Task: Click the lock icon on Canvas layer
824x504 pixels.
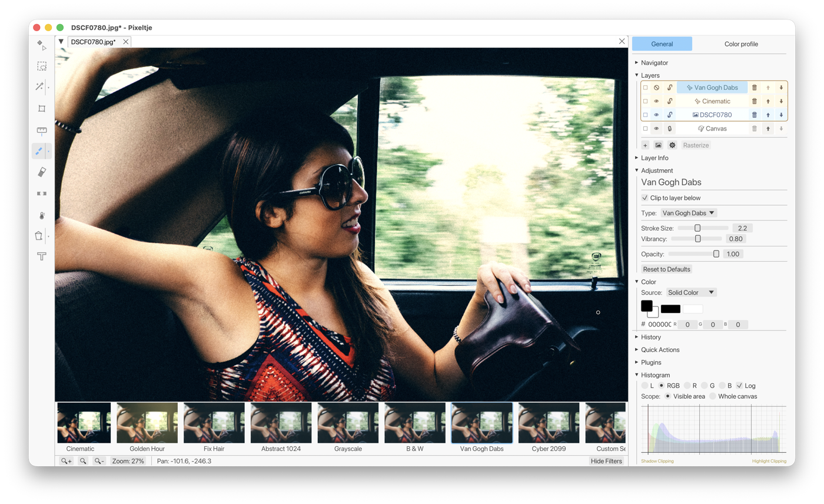Action: tap(670, 128)
